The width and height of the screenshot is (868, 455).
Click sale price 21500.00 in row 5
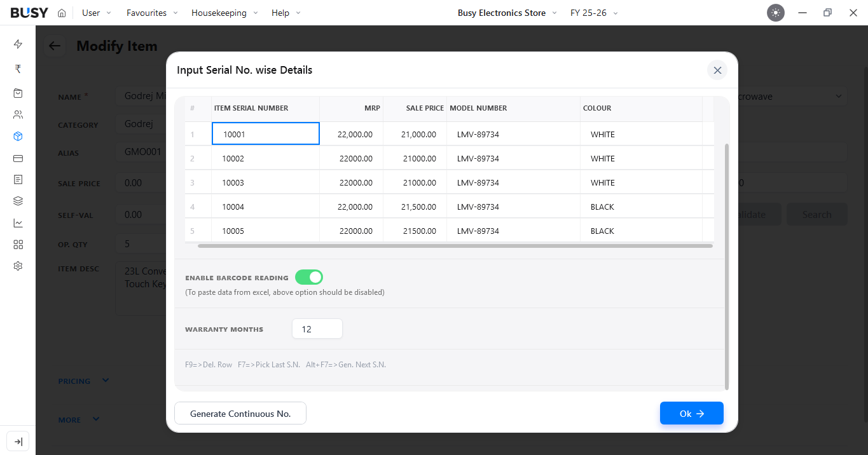coord(415,231)
